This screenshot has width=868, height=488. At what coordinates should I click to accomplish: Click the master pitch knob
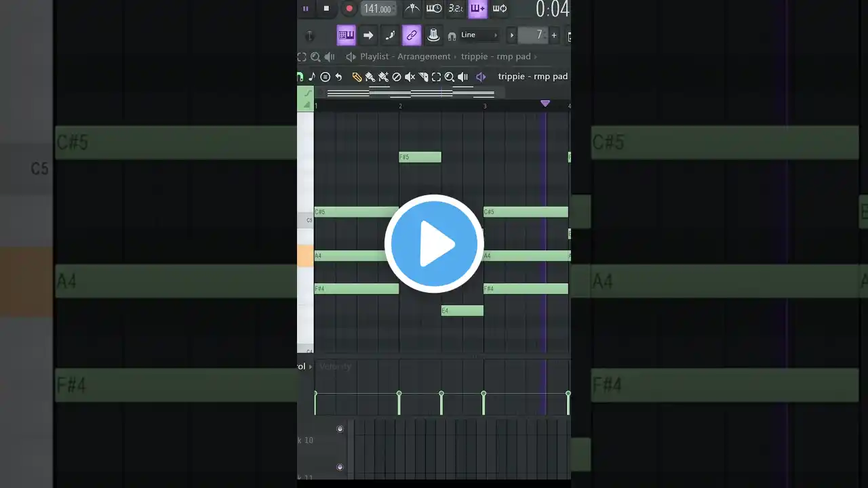[x=309, y=36]
